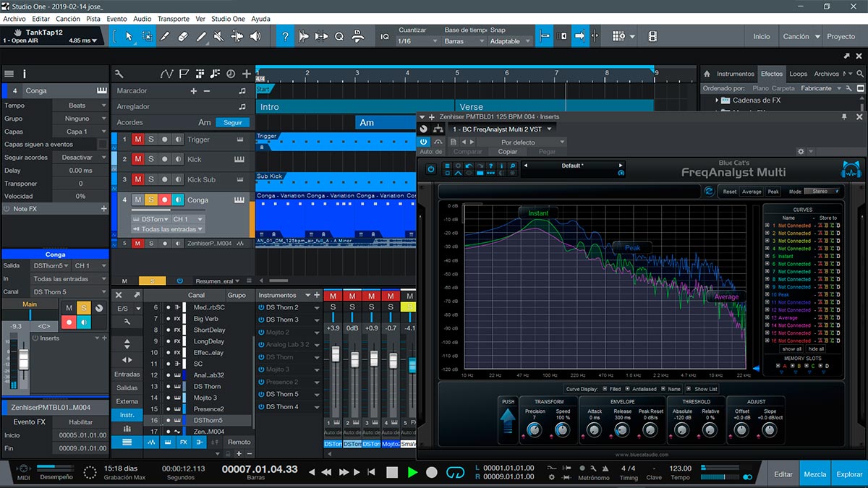Open the Transporte menu
Screen dimensions: 868x488
pos(174,19)
